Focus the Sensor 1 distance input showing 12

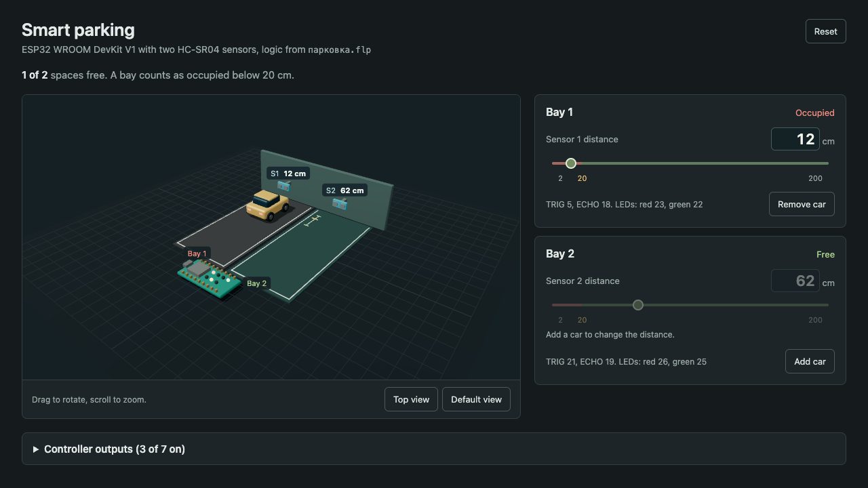(x=795, y=139)
